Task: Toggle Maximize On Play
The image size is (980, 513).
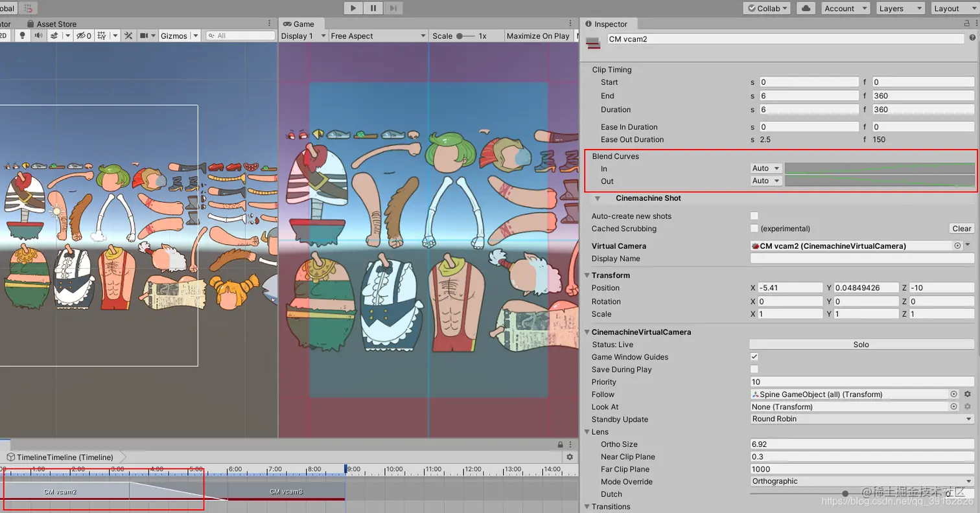Action: pos(538,36)
